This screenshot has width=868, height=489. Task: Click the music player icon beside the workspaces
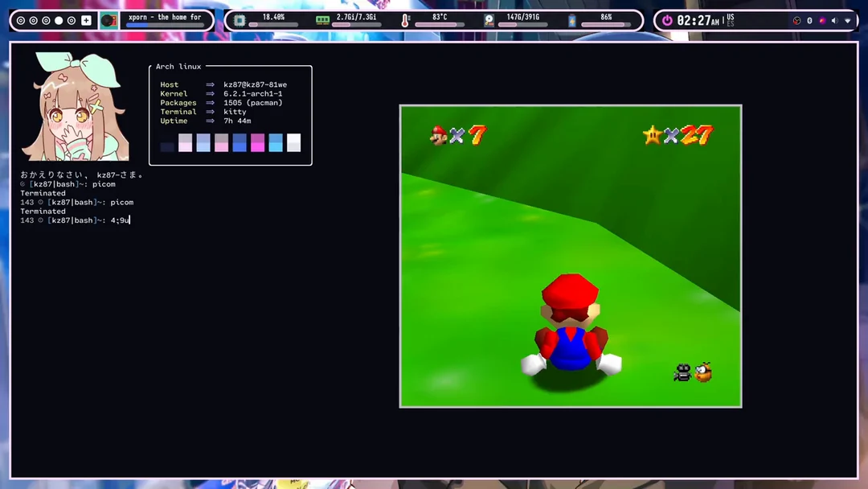[x=108, y=20]
